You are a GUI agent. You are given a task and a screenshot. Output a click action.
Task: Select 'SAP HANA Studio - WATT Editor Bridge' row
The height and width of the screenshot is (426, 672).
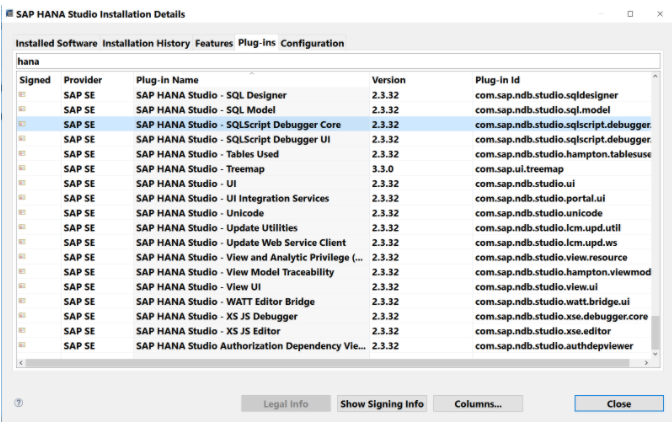pos(334,301)
